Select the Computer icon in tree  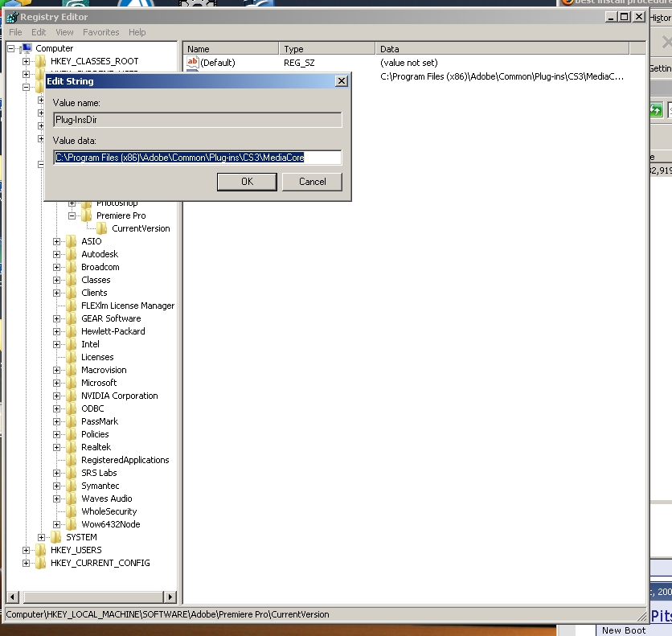(x=26, y=48)
